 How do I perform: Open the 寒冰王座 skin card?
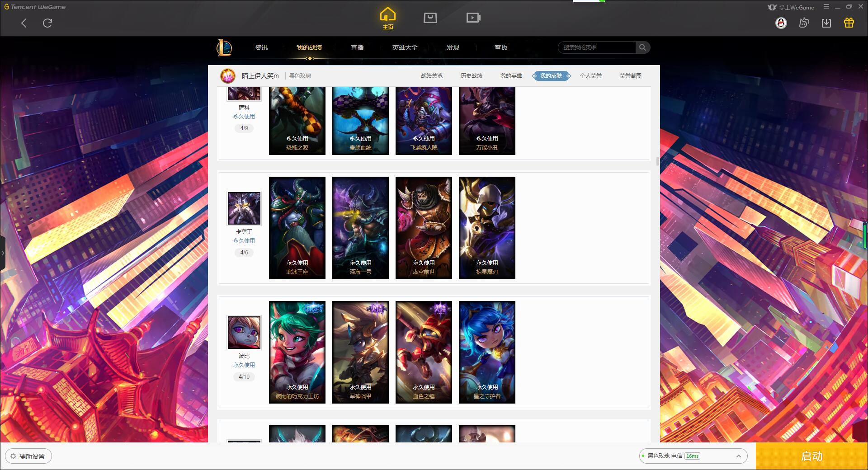(x=297, y=228)
